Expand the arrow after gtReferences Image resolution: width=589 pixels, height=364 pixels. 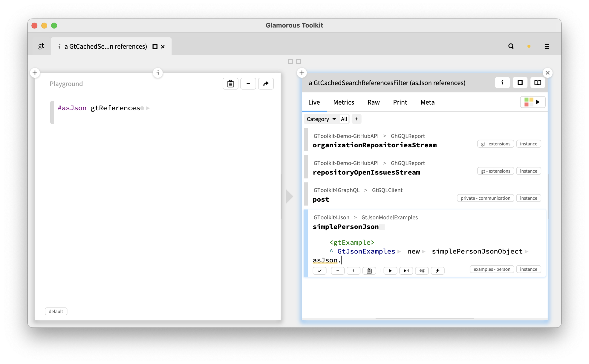click(148, 108)
